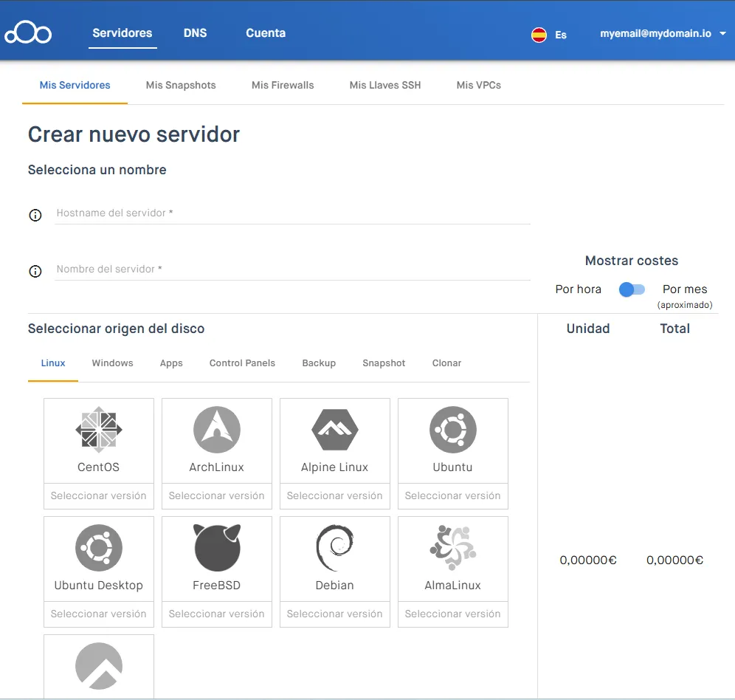Switch to Mis VPCs tab
The width and height of the screenshot is (735, 700).
pyautogui.click(x=479, y=85)
